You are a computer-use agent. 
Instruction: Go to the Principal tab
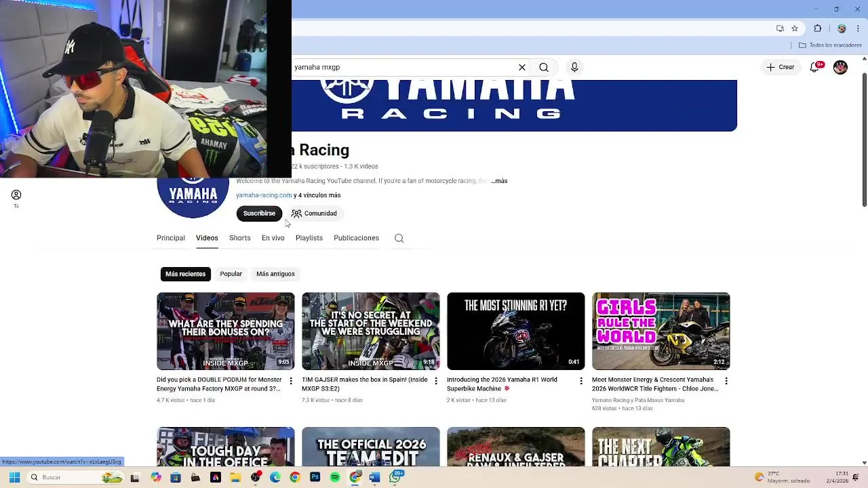[x=171, y=238]
